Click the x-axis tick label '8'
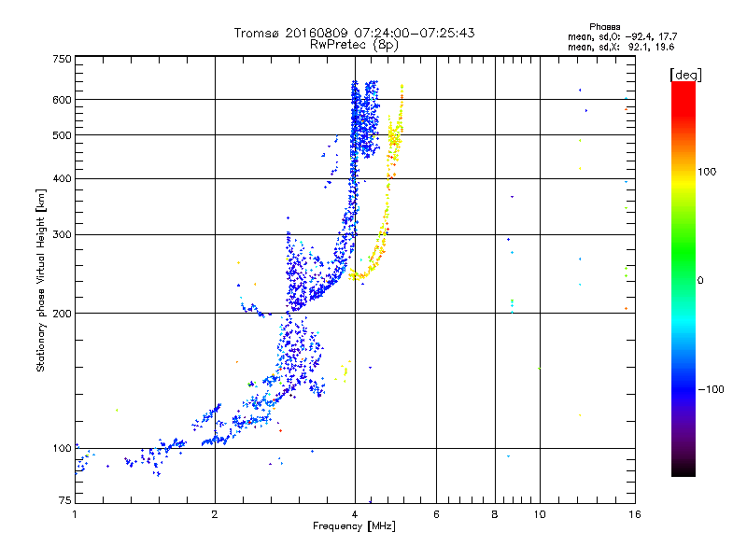This screenshot has width=747, height=560. click(495, 514)
